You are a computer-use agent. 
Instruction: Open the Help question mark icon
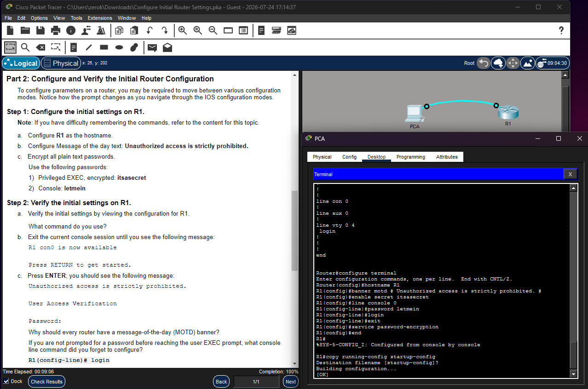[561, 30]
